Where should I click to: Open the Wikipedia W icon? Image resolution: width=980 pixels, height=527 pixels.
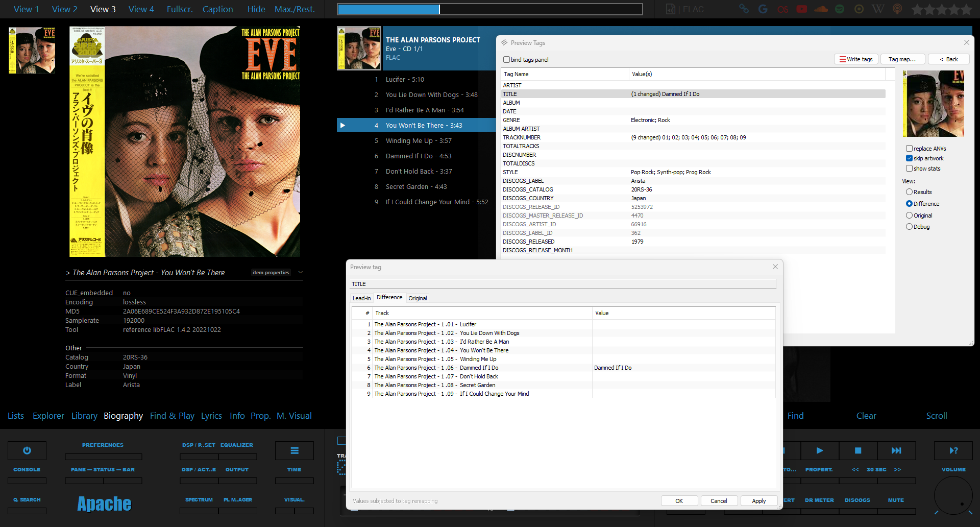coord(878,9)
